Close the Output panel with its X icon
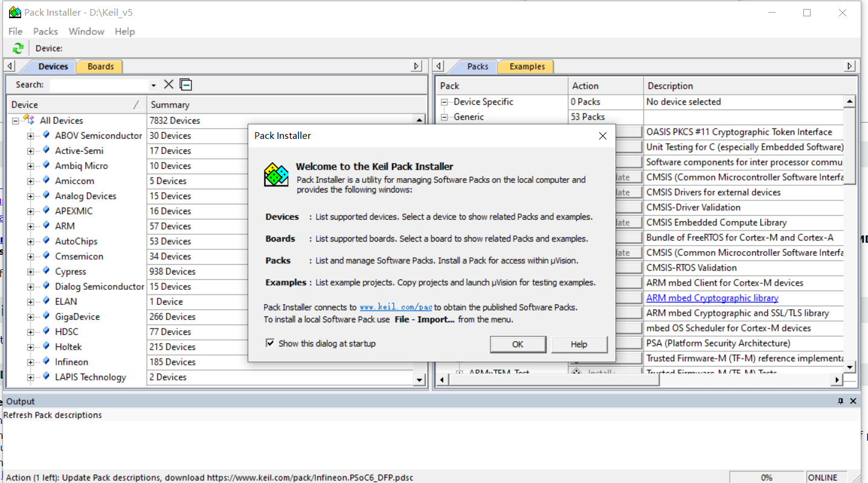This screenshot has width=868, height=483. pyautogui.click(x=854, y=401)
